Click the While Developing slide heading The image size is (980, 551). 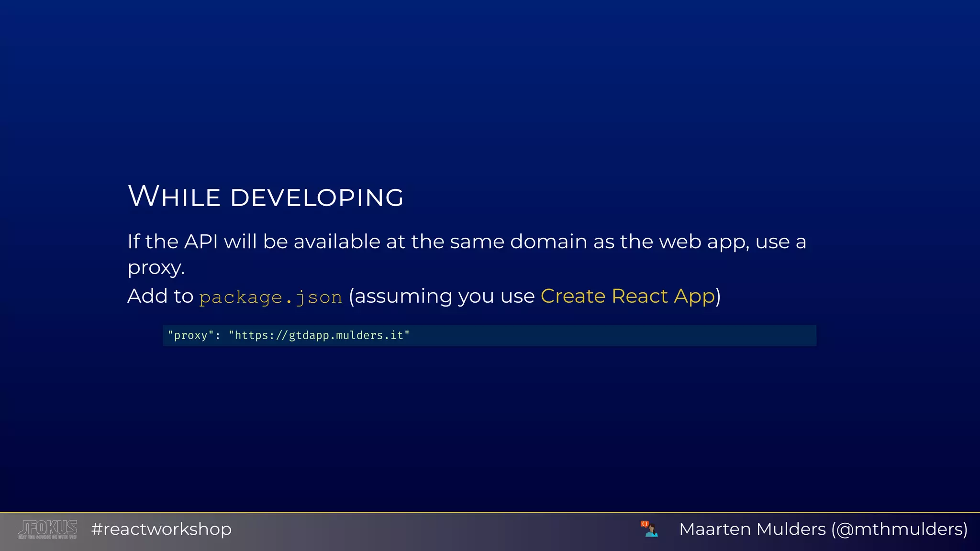(266, 197)
